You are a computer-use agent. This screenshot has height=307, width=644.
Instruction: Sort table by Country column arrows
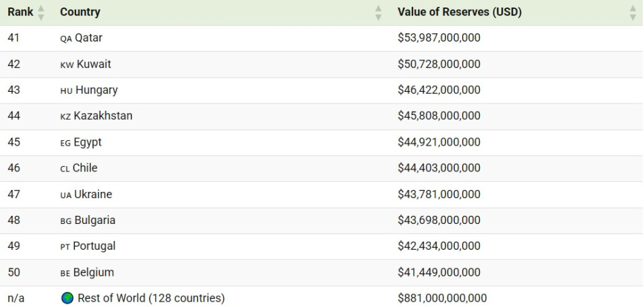tap(379, 12)
